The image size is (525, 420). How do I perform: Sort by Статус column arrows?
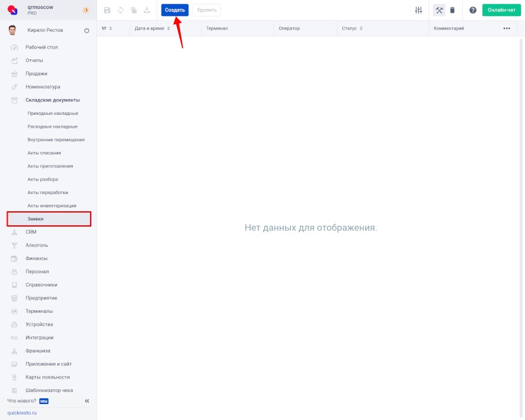click(361, 29)
